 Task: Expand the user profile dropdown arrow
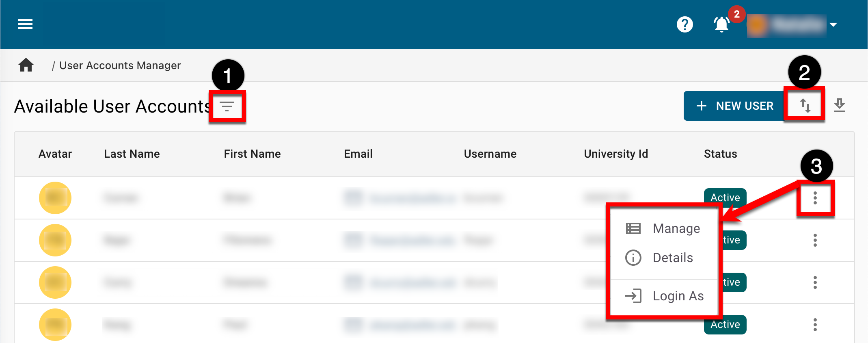coord(833,25)
